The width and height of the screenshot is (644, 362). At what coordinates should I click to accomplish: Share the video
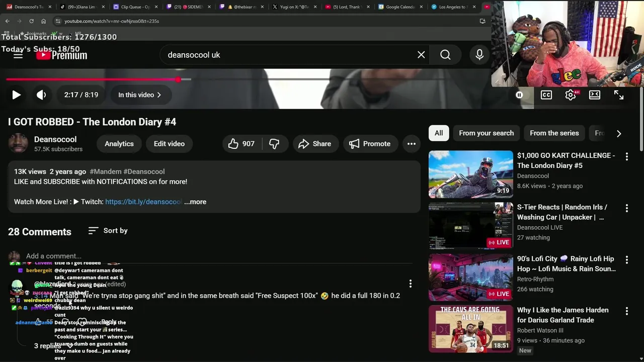pos(315,144)
